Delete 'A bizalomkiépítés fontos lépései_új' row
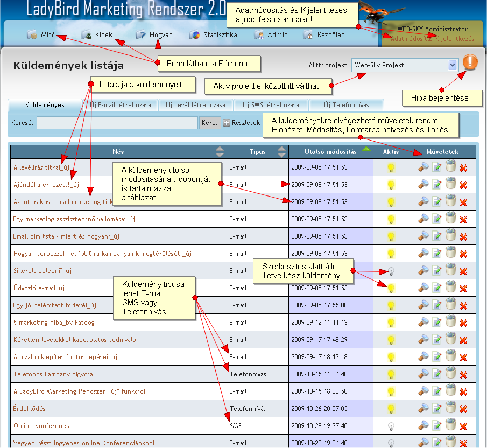The height and width of the screenshot is (448, 487). click(463, 358)
